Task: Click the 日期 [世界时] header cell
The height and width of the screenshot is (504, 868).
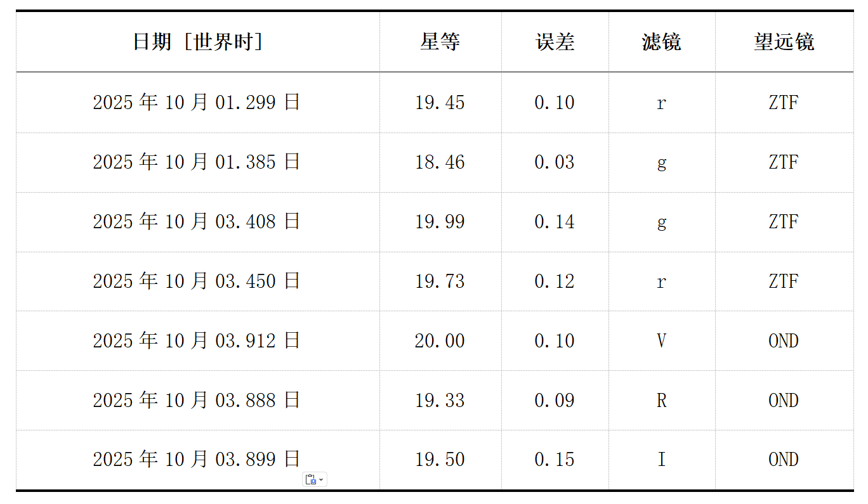Action: 197,42
